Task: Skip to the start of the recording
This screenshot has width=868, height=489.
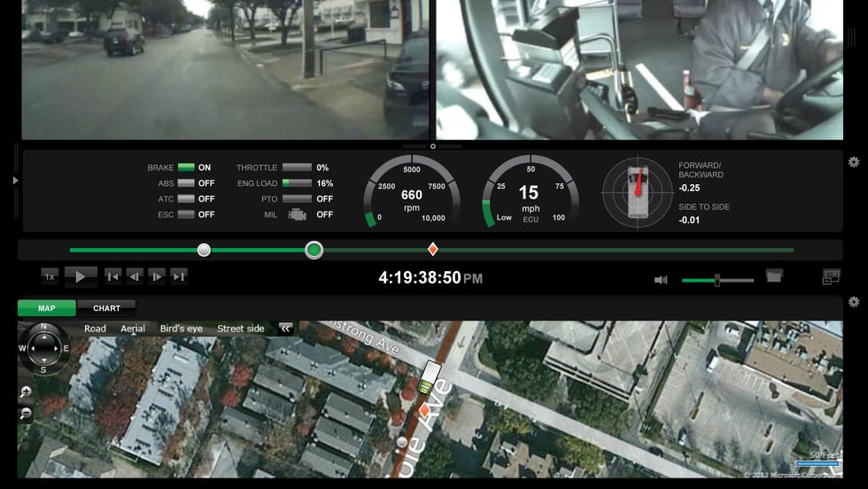Action: pyautogui.click(x=112, y=276)
